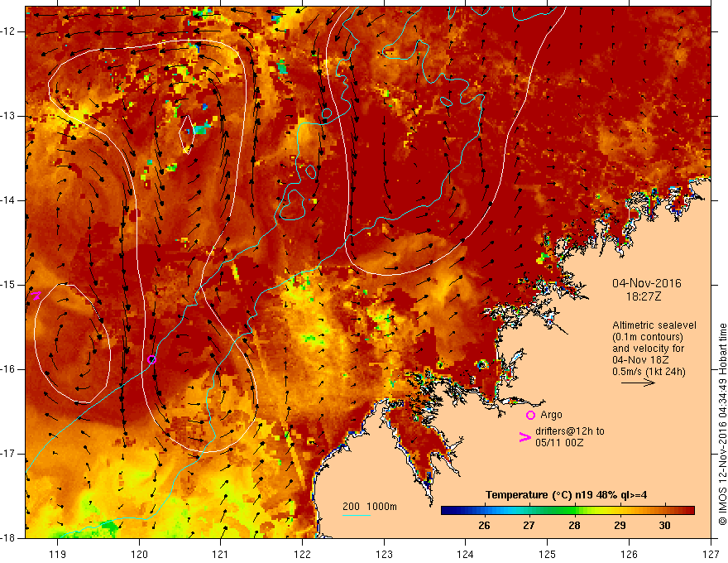728x563 pixels.
Task: Click the 28 value on temperature scale
Action: [x=574, y=526]
